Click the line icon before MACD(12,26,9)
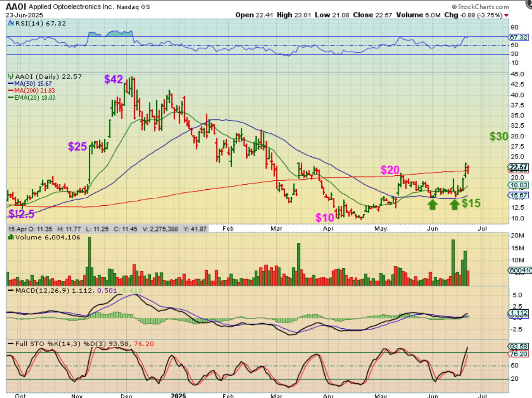Image resolution: width=532 pixels, height=398 pixels. tap(11, 291)
